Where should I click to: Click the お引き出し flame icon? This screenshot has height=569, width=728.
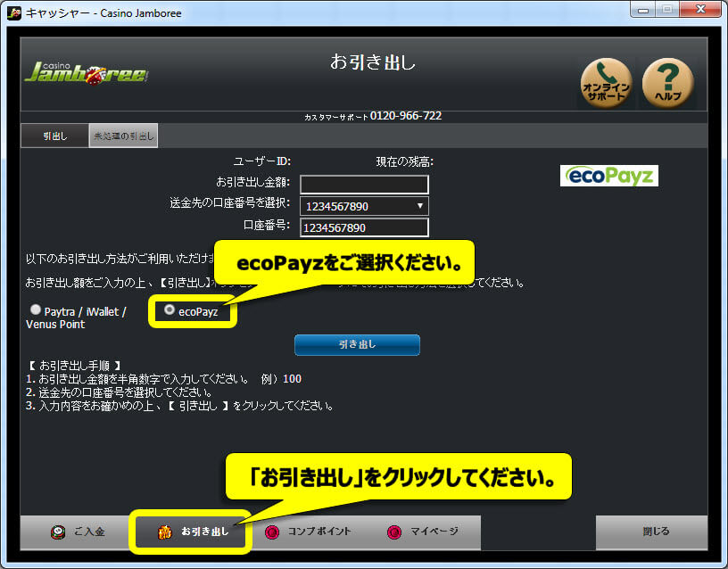164,532
